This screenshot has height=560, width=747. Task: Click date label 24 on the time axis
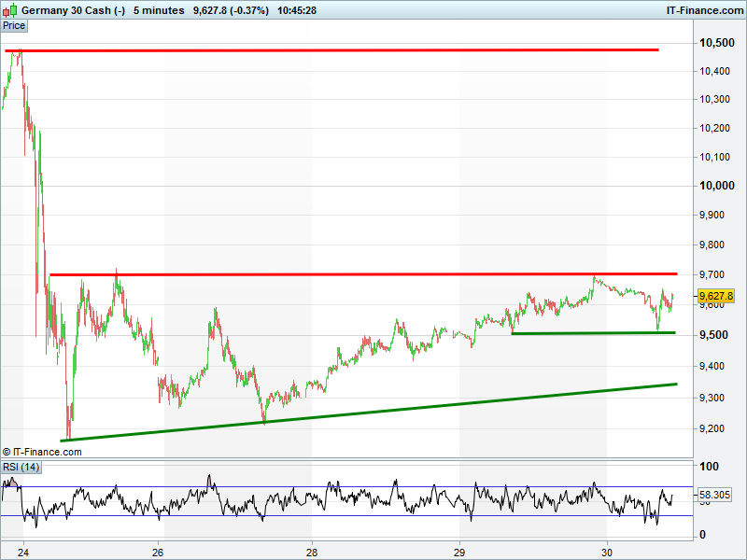pos(22,553)
